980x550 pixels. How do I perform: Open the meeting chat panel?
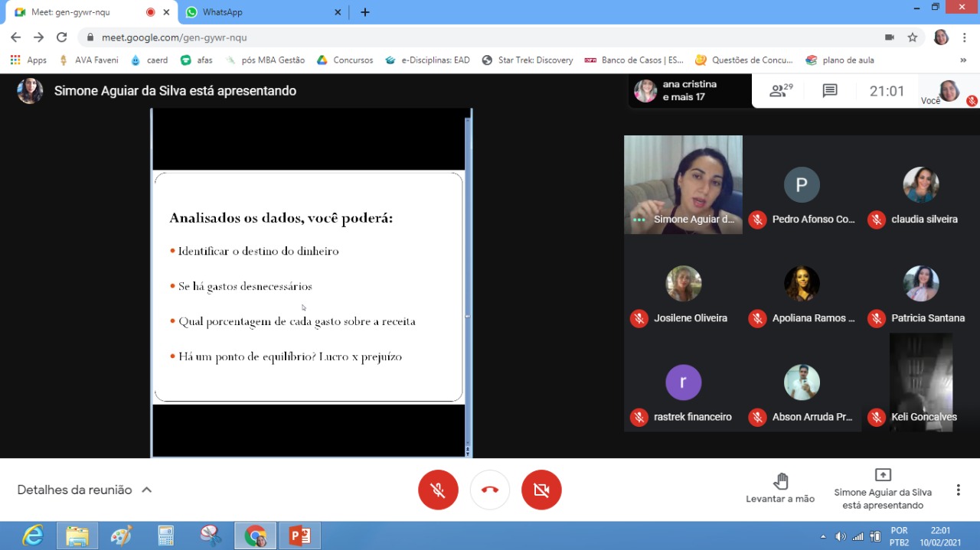click(830, 91)
